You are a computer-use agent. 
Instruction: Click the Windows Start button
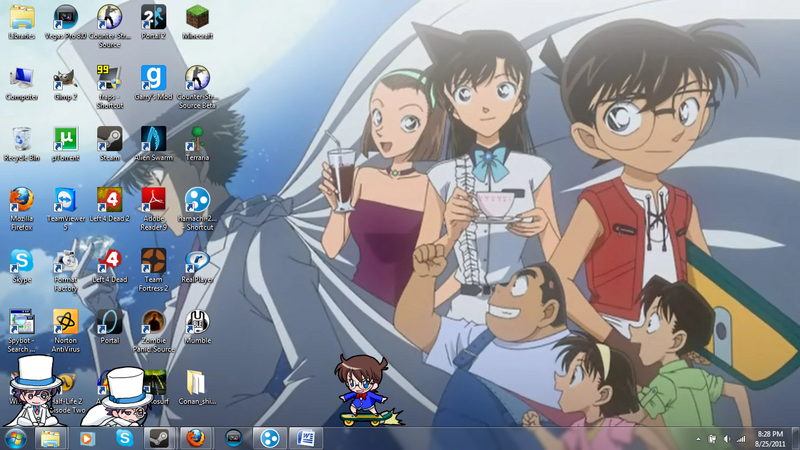pos(15,438)
